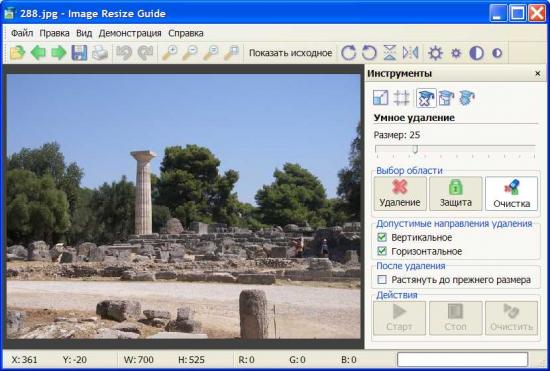
Task: Click the fourth magnifier fit-to-window icon
Action: (232, 53)
